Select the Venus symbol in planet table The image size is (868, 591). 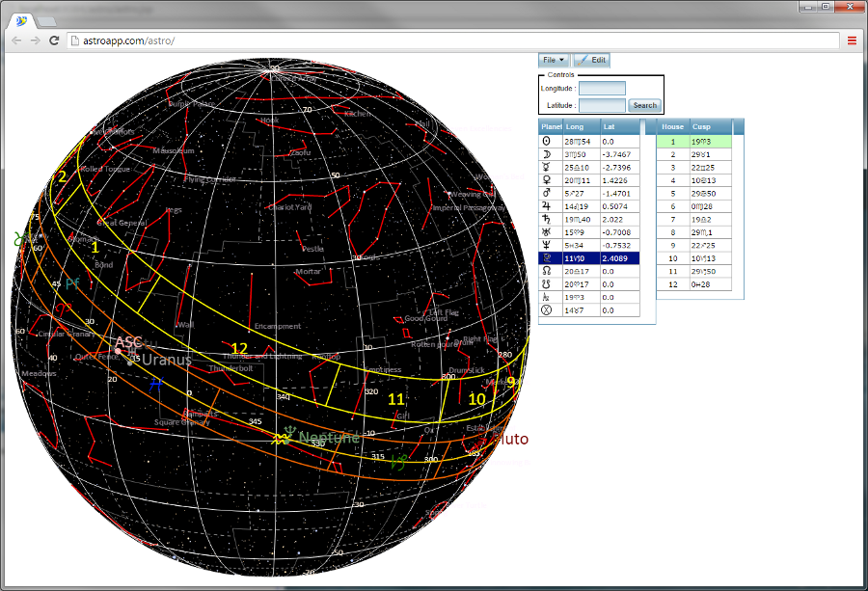[548, 180]
